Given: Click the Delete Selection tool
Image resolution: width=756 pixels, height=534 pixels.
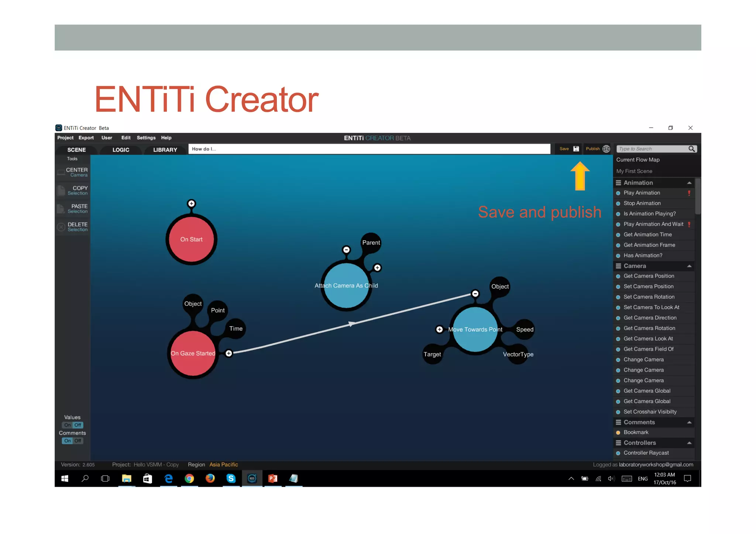Looking at the screenshot, I should [x=73, y=227].
